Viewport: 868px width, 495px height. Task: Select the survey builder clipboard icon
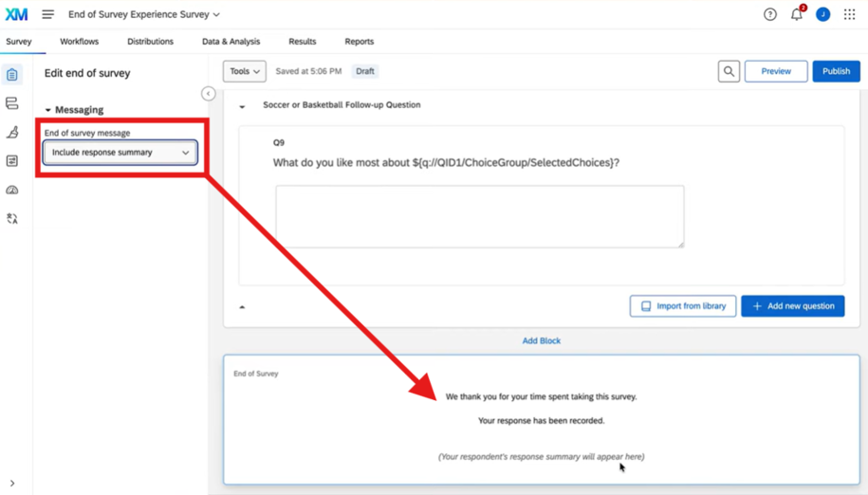12,75
